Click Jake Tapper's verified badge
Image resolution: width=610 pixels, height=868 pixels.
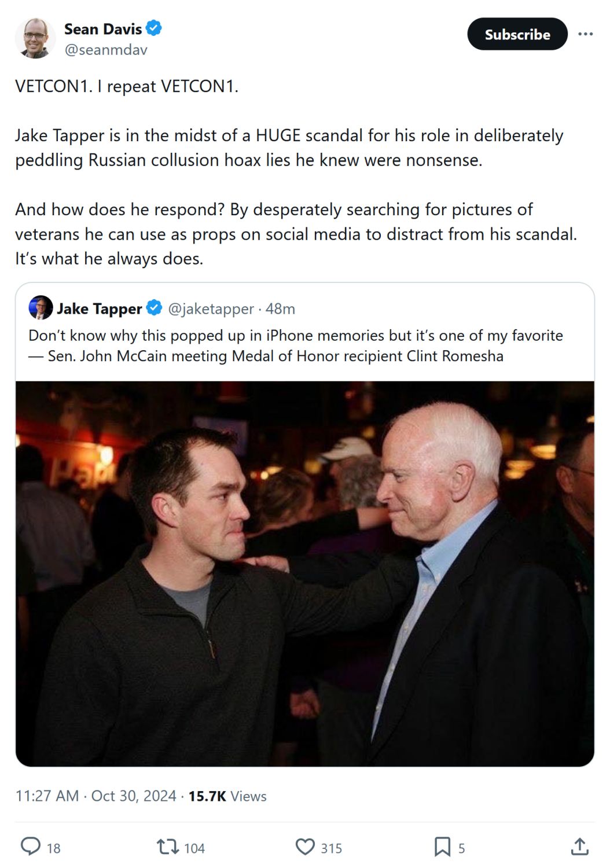coord(154,308)
